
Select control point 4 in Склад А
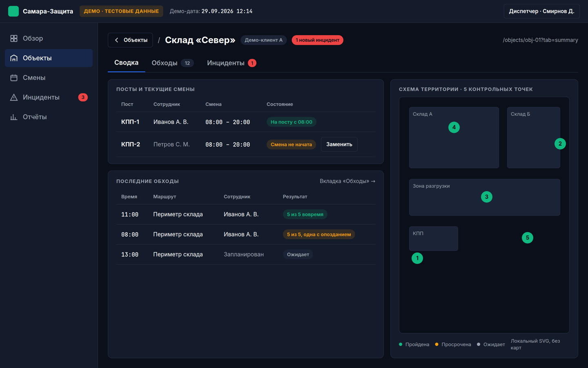[454, 127]
